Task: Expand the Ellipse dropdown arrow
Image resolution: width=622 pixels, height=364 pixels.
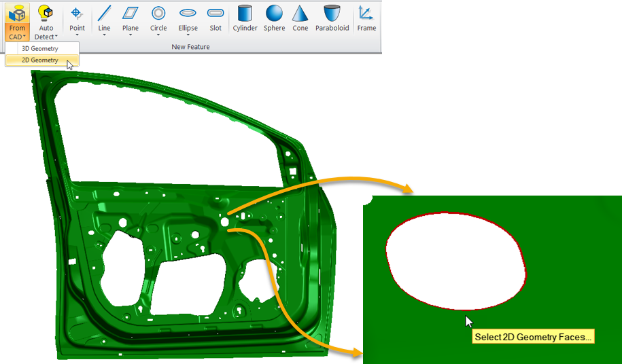Action: [188, 35]
